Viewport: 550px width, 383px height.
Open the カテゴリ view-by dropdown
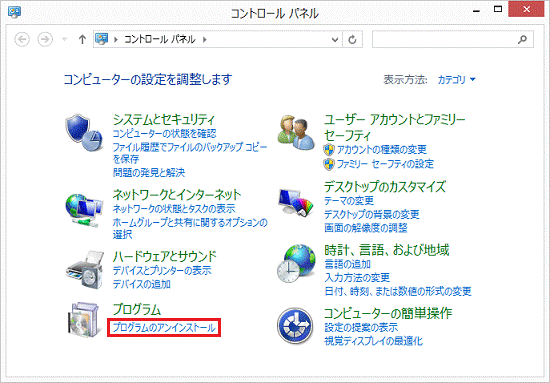[456, 80]
